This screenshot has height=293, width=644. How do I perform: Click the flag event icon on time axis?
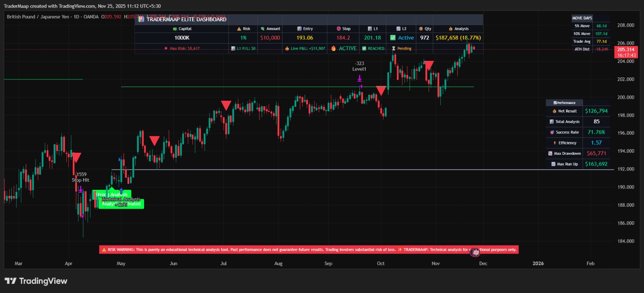pos(476,252)
